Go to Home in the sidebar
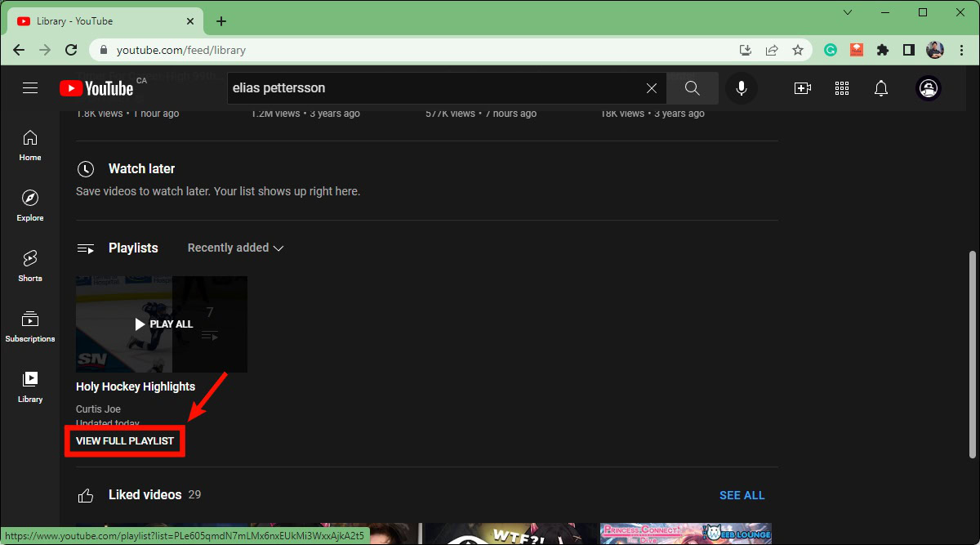 30,145
